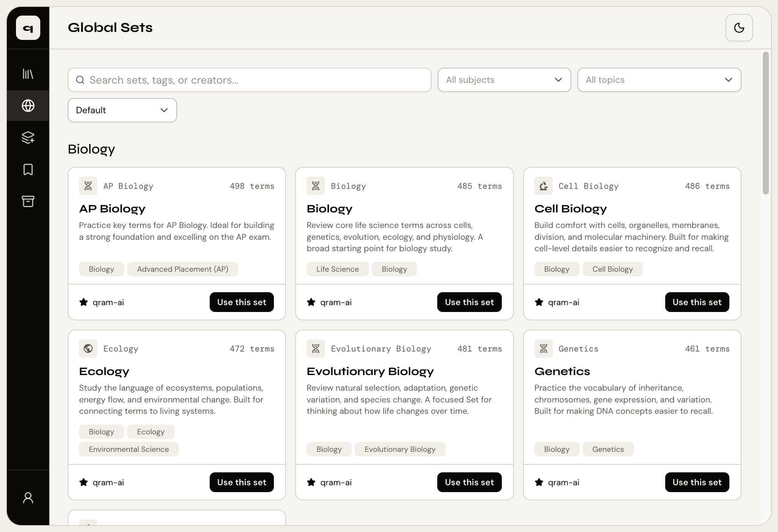Open the Bookmarks sidebar icon
Screen dimensions: 778x532
tap(28, 169)
